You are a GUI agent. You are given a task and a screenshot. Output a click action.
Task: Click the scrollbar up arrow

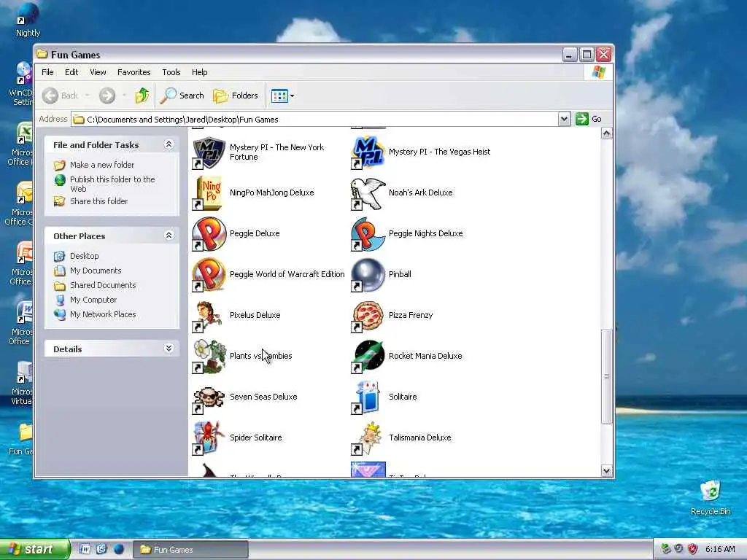tap(606, 133)
